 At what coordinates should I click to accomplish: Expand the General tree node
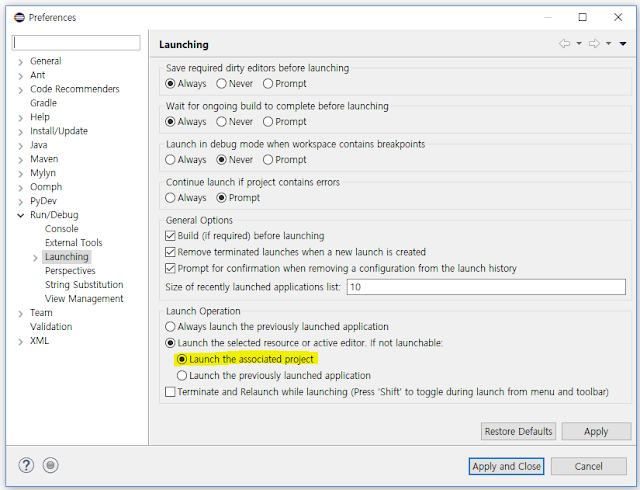20,62
